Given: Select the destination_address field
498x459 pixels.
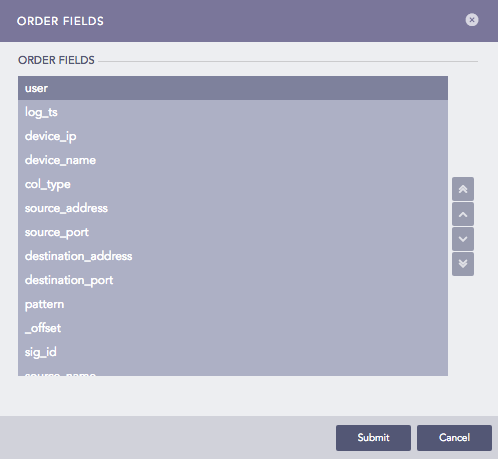Looking at the screenshot, I should (x=233, y=256).
